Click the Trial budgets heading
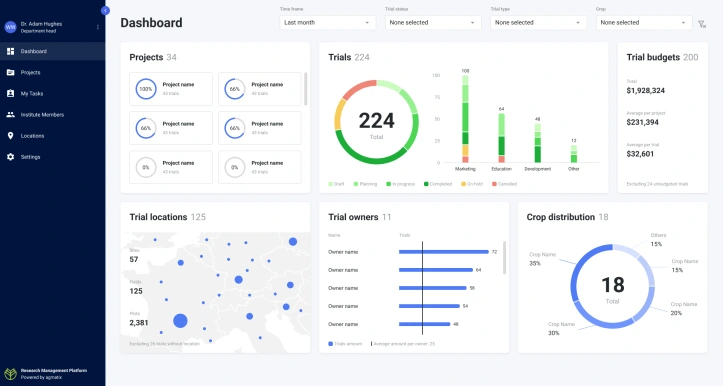The image size is (723, 386). coord(653,57)
